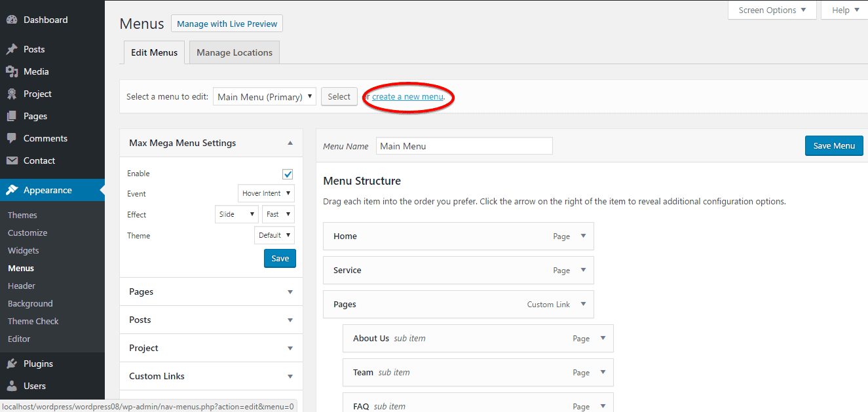Click the Posts pushpin icon
Image resolution: width=868 pixels, height=412 pixels.
click(x=12, y=50)
